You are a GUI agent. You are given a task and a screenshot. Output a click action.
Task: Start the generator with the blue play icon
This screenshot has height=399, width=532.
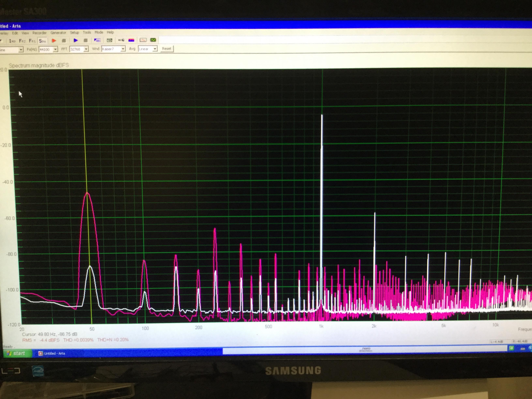coord(75,40)
